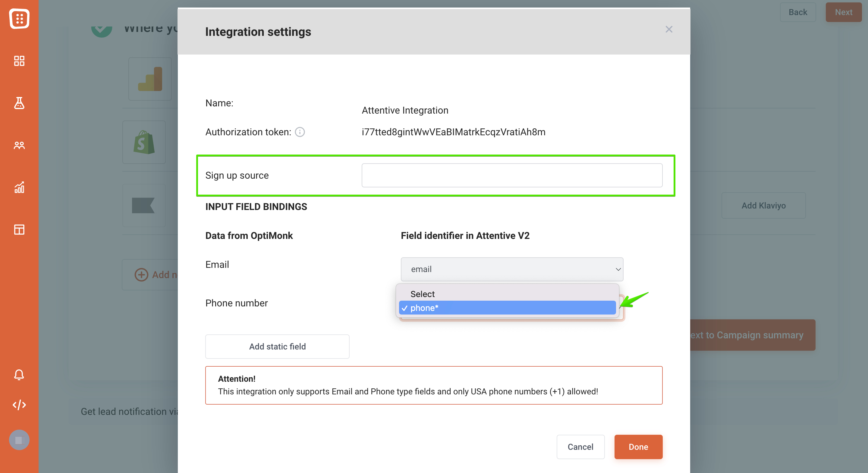Image resolution: width=868 pixels, height=473 pixels.
Task: Click the OptiMonk logo in sidebar
Action: (19, 19)
